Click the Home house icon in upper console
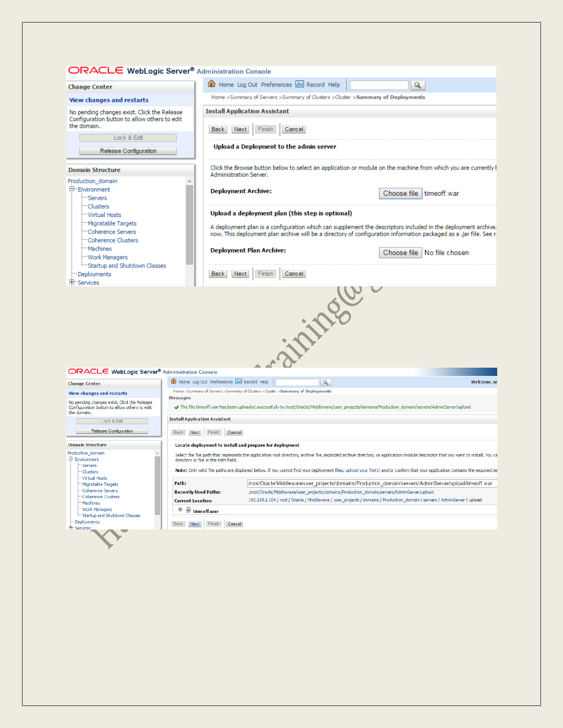This screenshot has height=728, width=563. click(x=212, y=84)
